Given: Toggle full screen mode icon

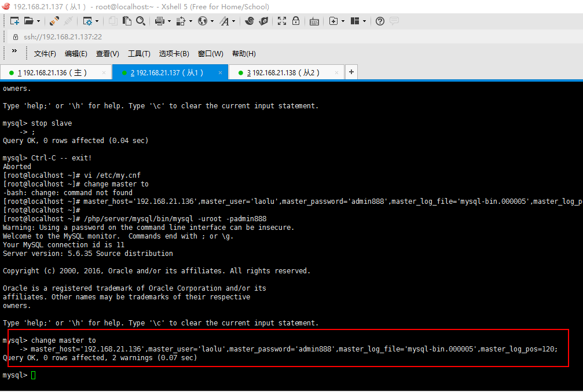Looking at the screenshot, I should (x=282, y=21).
